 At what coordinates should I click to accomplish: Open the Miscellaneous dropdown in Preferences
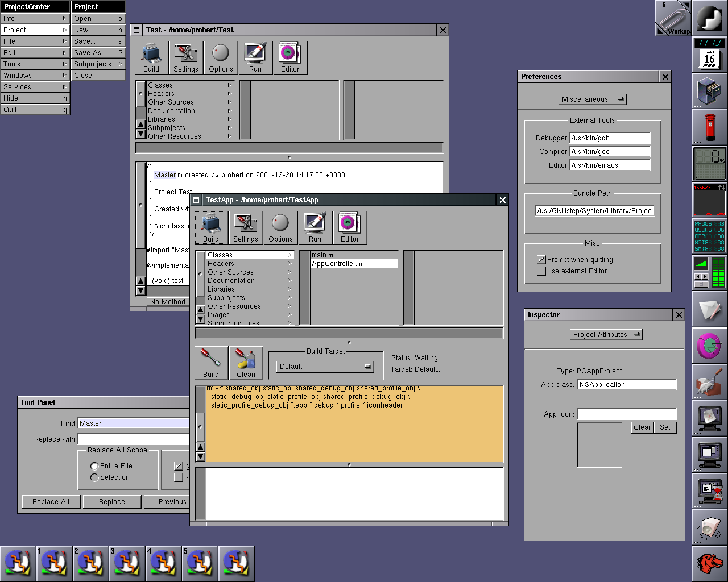tap(592, 99)
